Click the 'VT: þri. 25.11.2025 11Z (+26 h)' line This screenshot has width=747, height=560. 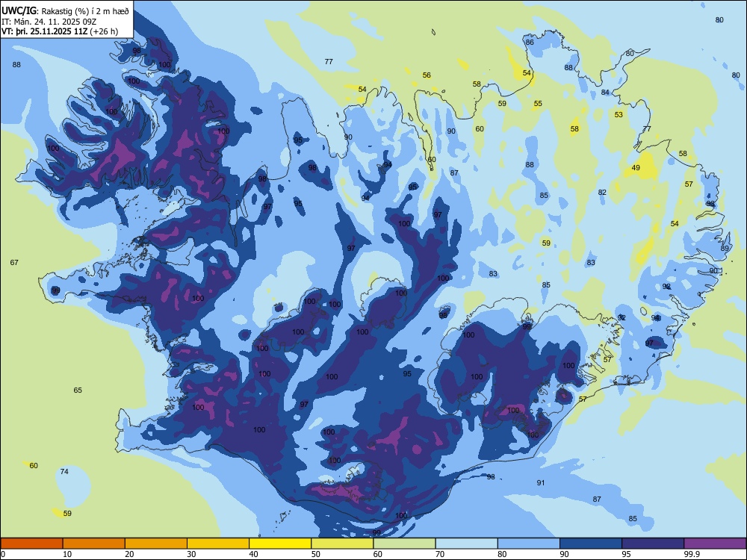(x=60, y=31)
